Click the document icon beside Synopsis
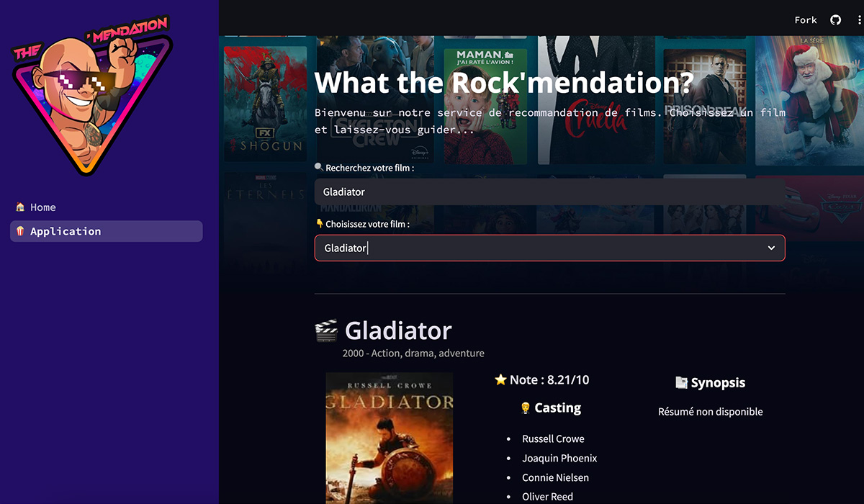 pos(681,383)
